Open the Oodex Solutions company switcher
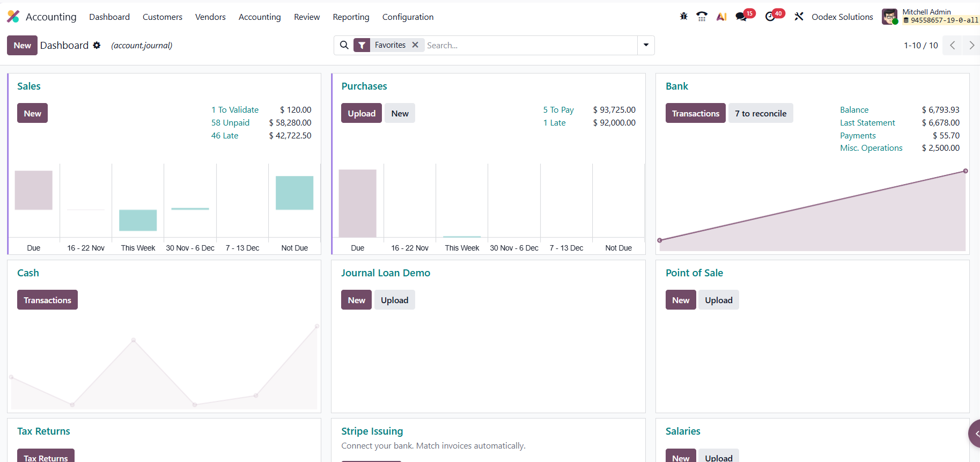Image resolution: width=980 pixels, height=462 pixels. pos(842,17)
